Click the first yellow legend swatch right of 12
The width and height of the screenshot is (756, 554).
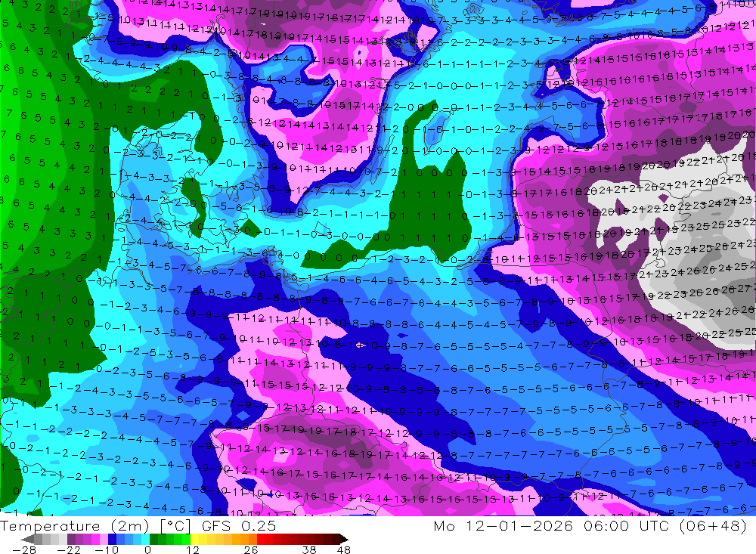coord(195,539)
